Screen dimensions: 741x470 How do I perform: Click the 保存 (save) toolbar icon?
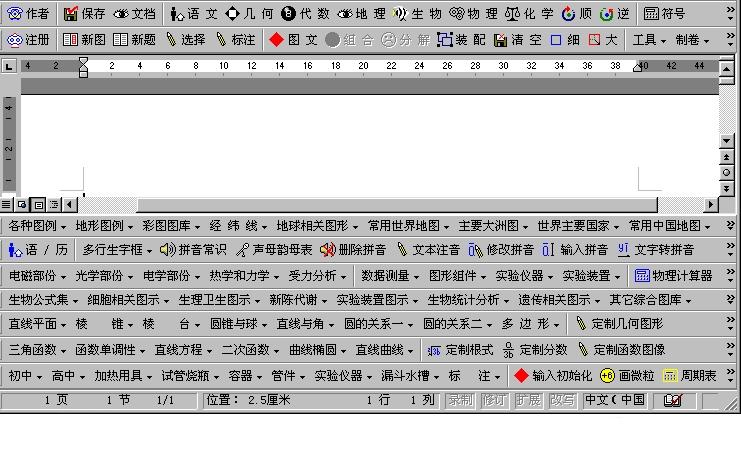click(84, 14)
